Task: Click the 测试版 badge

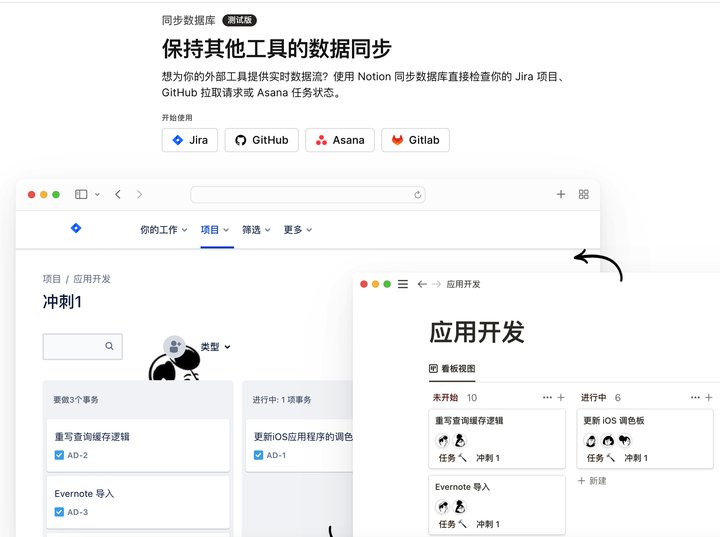Action: click(x=239, y=20)
